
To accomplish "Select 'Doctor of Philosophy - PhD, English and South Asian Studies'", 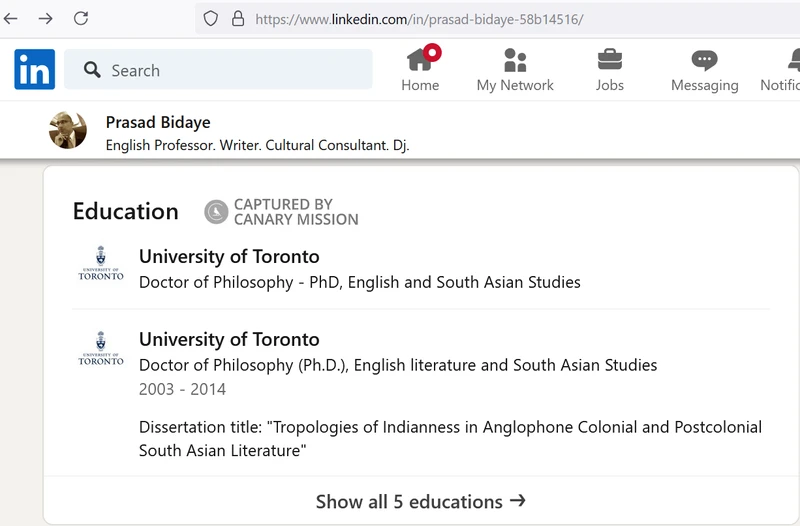I will click(x=360, y=282).
